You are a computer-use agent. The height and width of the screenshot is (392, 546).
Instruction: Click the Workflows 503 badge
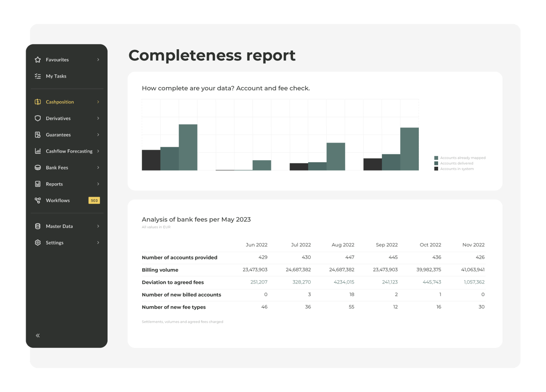(x=94, y=200)
